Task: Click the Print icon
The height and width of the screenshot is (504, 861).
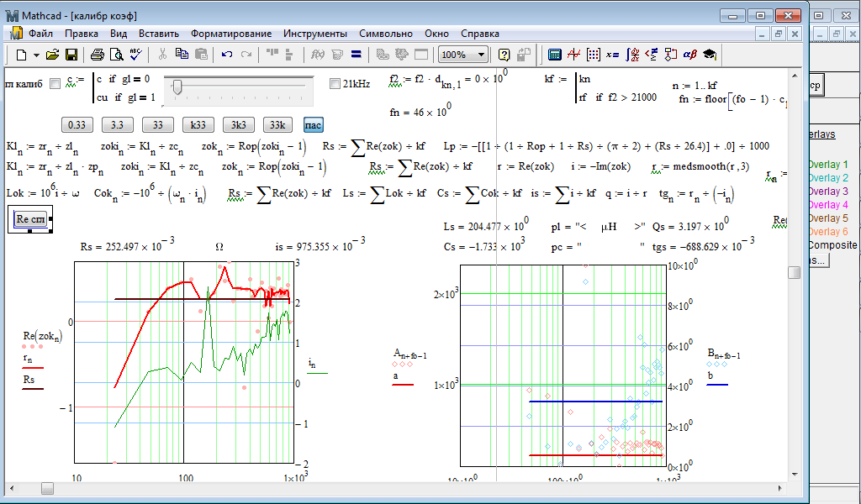Action: tap(98, 55)
